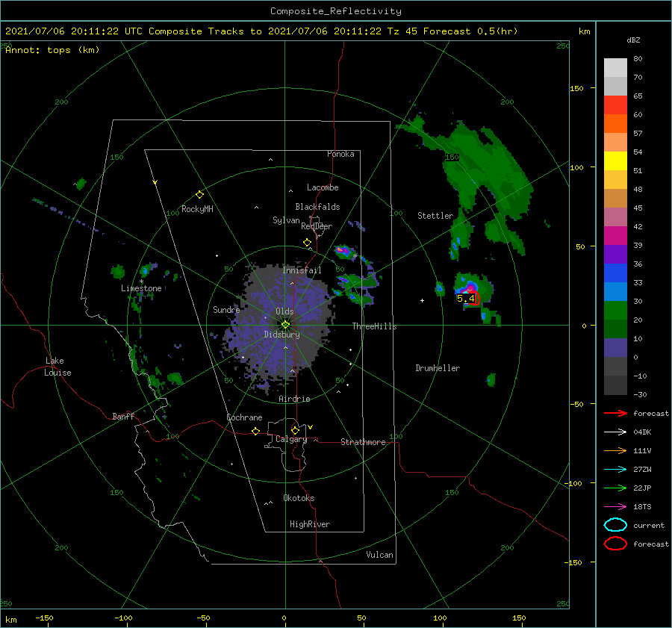Click the ThreeHills town label
This screenshot has width=672, height=628.
point(374,326)
